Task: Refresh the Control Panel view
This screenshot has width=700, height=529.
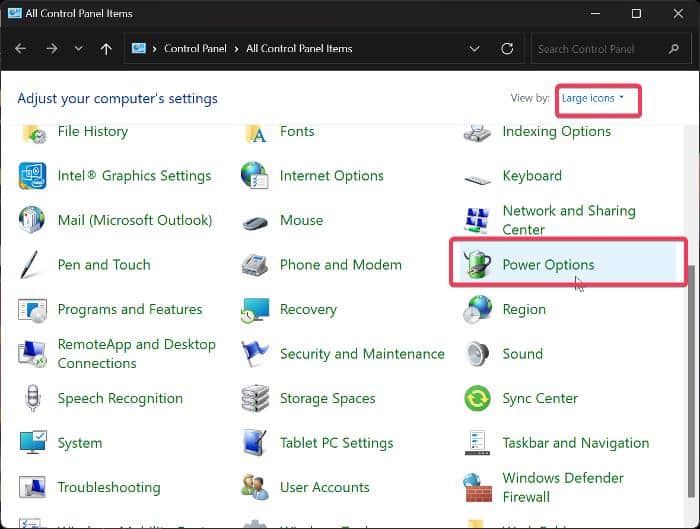Action: (507, 48)
